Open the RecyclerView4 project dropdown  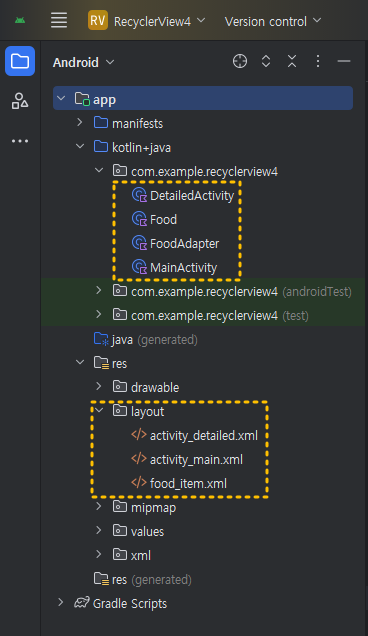(x=159, y=21)
